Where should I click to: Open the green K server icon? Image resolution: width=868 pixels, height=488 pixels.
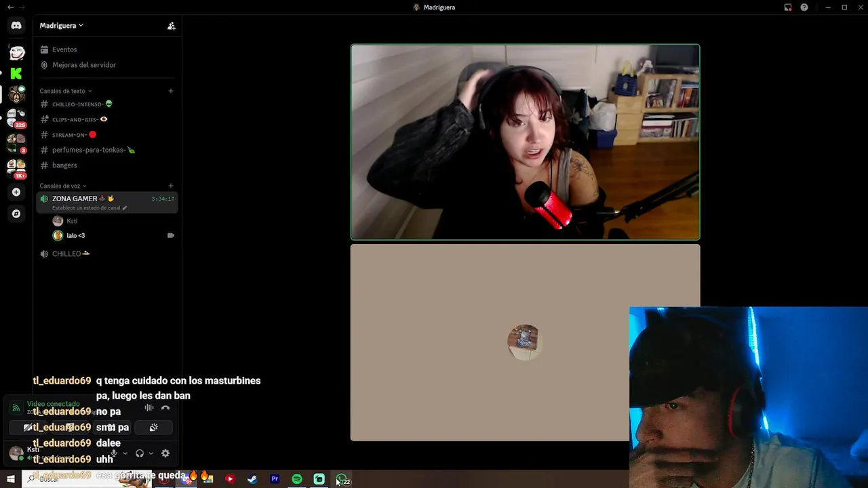(16, 73)
